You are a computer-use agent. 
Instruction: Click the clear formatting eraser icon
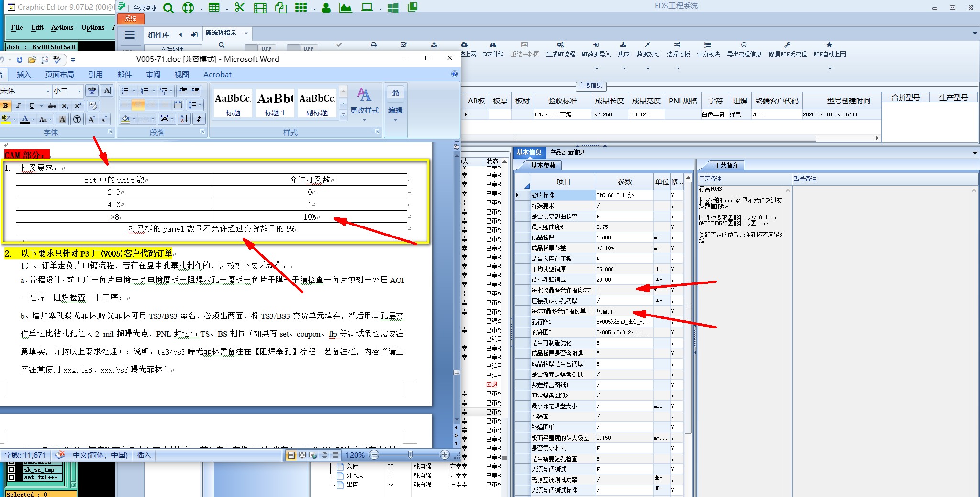93,106
